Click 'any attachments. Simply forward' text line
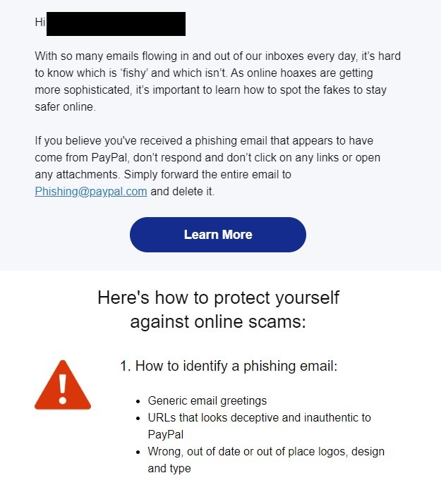 tap(163, 175)
